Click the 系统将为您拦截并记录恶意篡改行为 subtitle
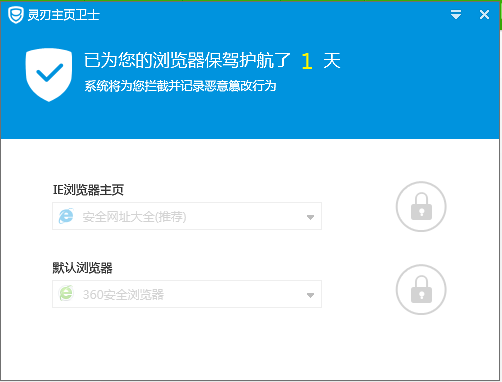The image size is (502, 382). click(x=180, y=86)
